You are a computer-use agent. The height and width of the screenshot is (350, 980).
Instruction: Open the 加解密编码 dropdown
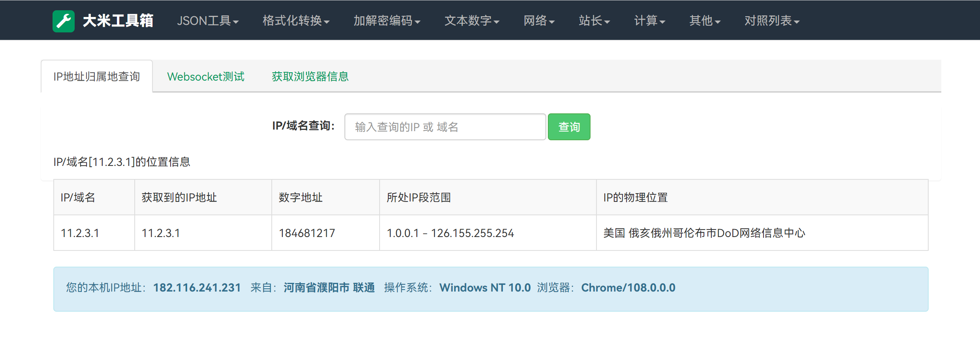coord(386,21)
